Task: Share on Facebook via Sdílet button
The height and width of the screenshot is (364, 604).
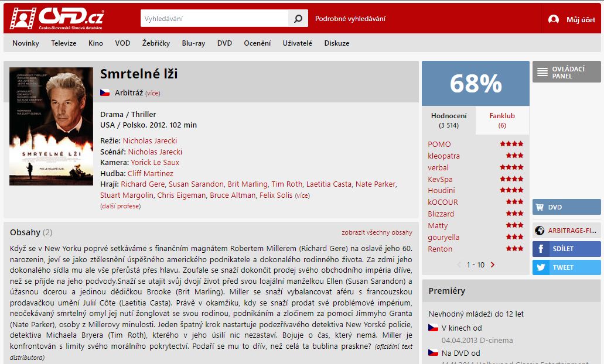Action: [567, 249]
